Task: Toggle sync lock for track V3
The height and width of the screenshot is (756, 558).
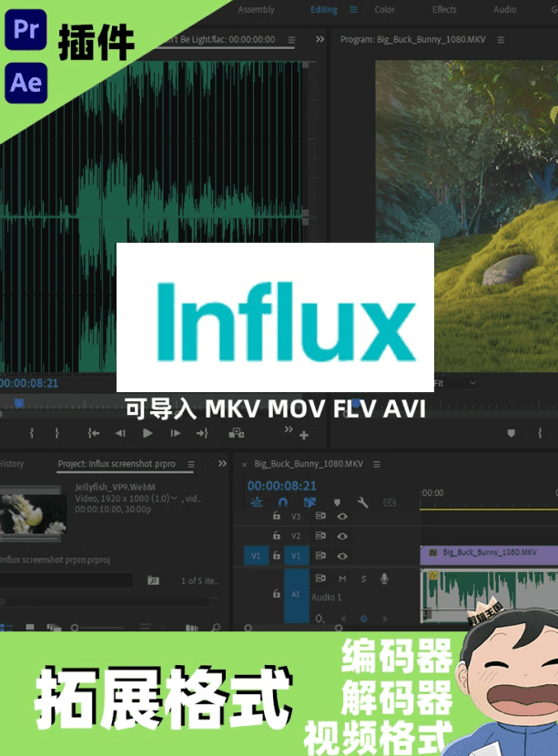Action: 320,516
